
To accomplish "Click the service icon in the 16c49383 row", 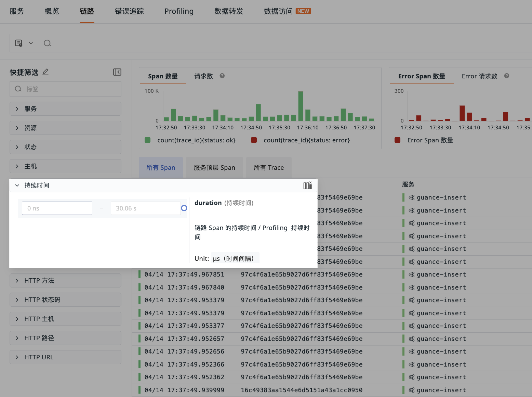I will [412, 390].
